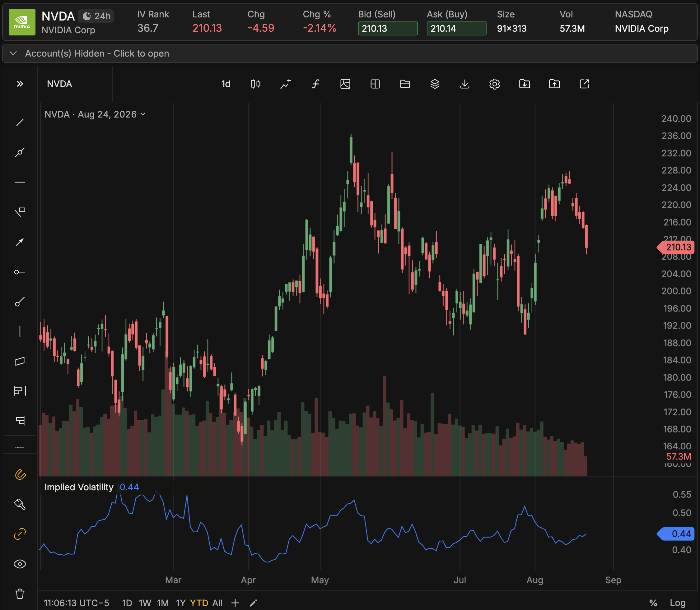Select the All range tab

point(217,603)
